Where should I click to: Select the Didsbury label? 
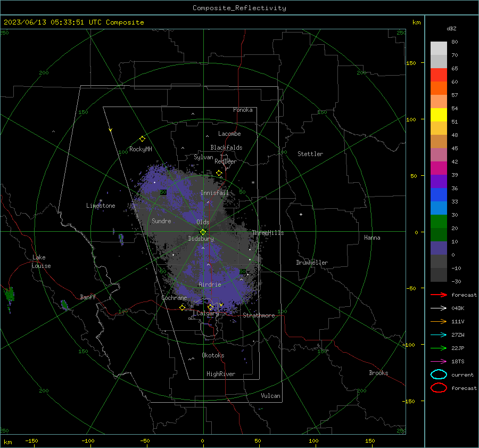(201, 239)
